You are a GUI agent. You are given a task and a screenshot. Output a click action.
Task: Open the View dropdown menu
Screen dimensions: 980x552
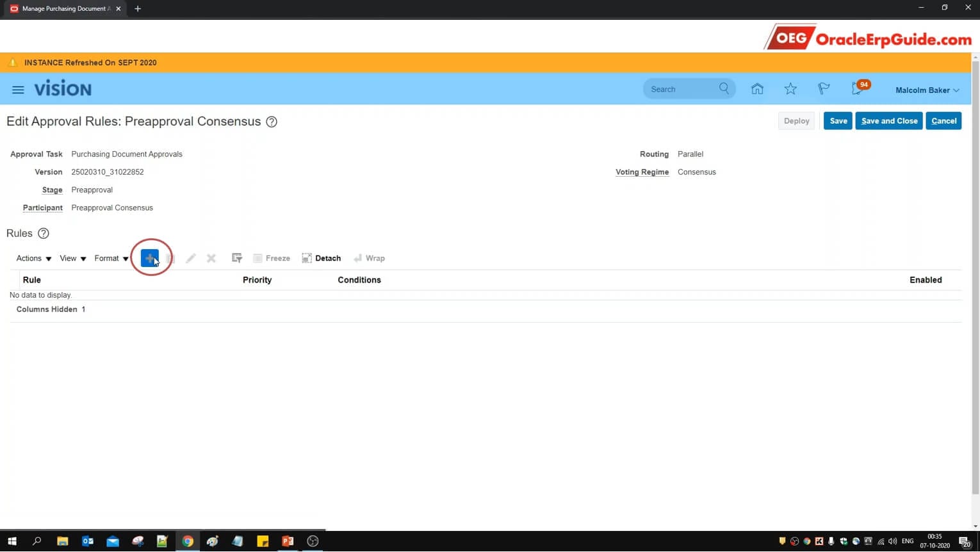72,258
